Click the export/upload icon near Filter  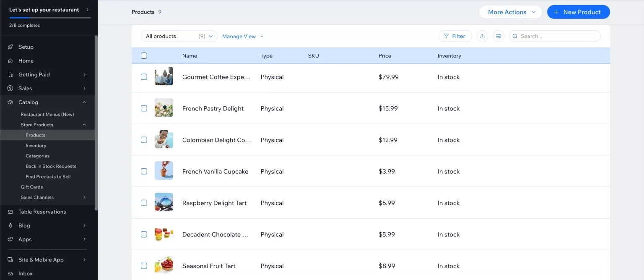(x=482, y=36)
